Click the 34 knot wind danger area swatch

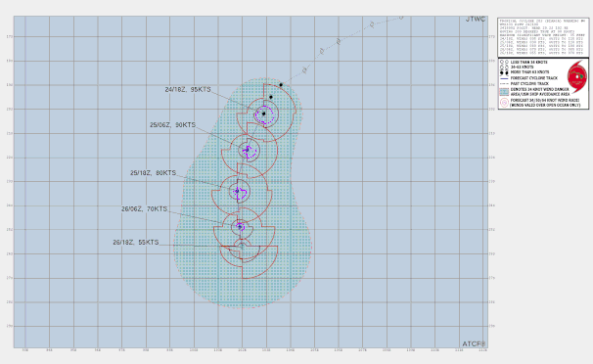[x=504, y=92]
